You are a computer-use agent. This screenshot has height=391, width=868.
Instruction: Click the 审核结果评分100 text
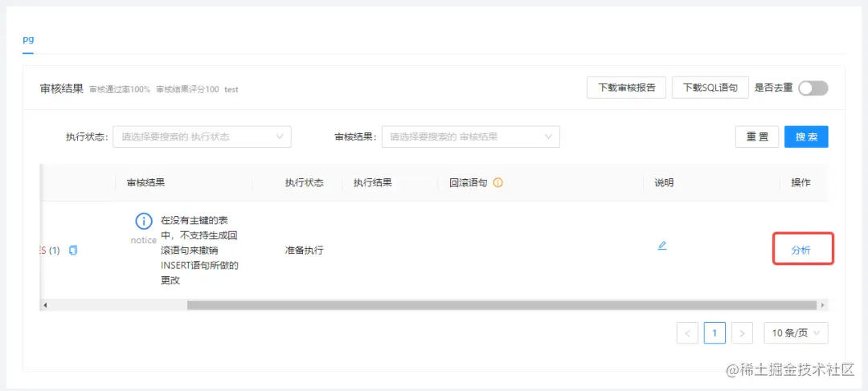point(187,89)
